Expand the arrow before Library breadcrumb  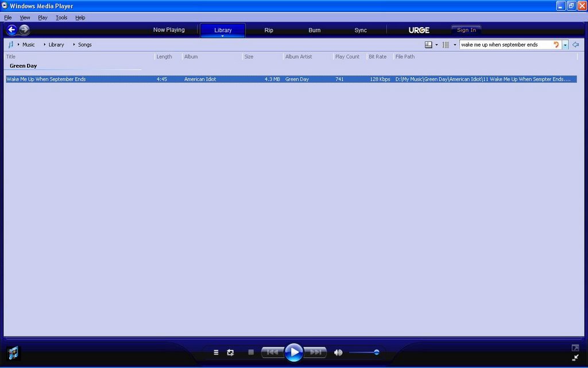click(45, 45)
